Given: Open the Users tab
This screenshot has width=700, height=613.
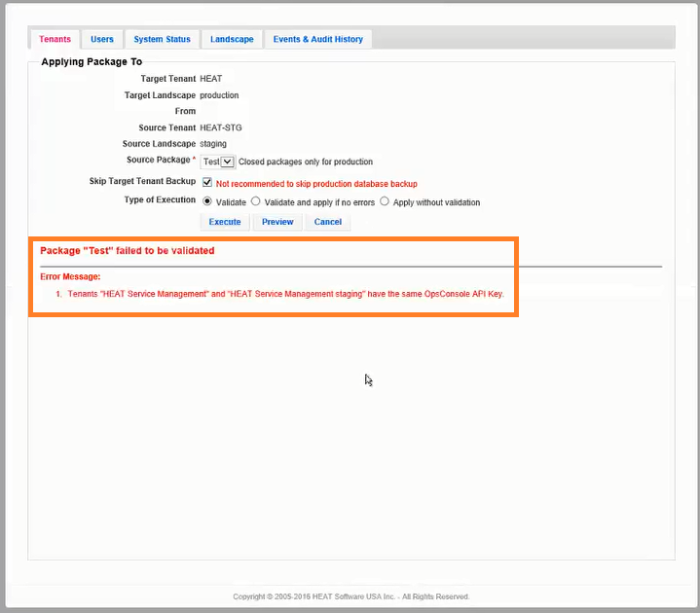Looking at the screenshot, I should coord(102,39).
